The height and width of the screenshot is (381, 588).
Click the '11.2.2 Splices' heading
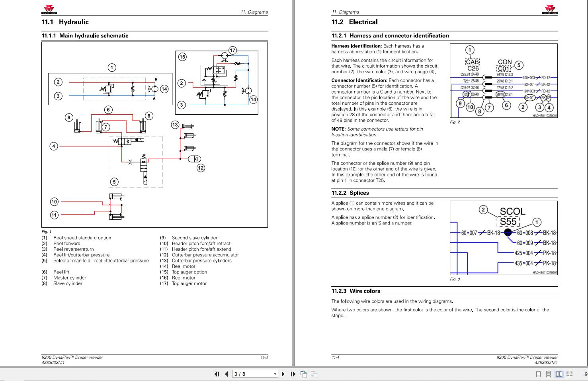point(350,193)
